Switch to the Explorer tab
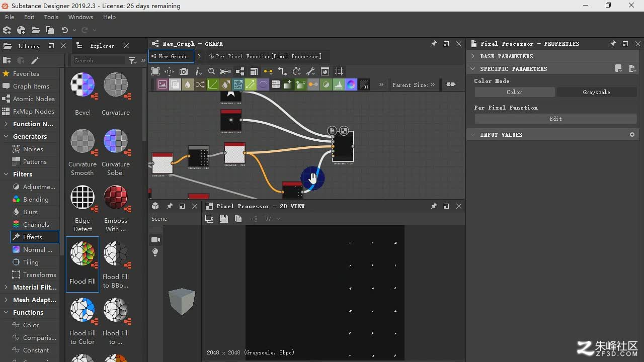 102,46
